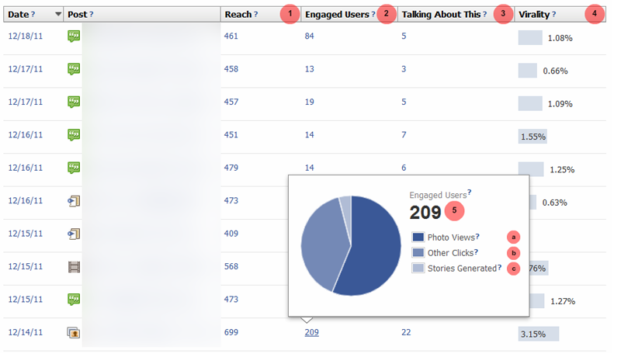
Task: Click the link post icon in the reach 409 row
Action: [x=74, y=234]
